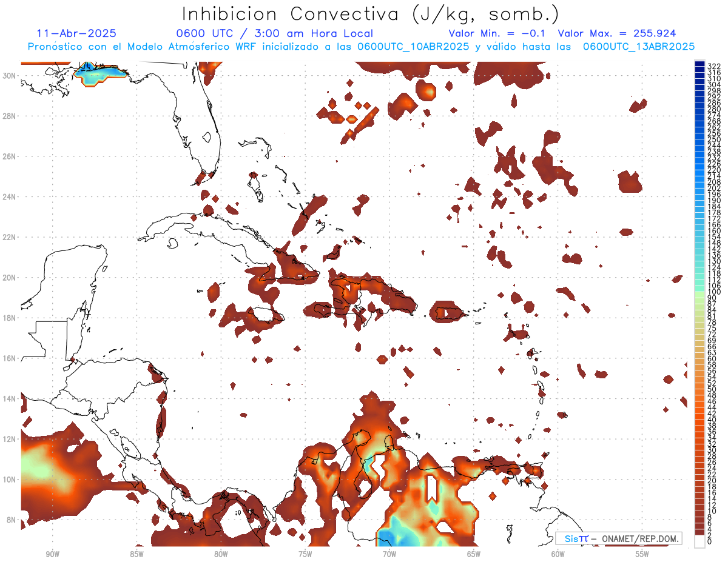Click the longitude label '90W'
Image resolution: width=728 pixels, height=562 pixels.
52,554
